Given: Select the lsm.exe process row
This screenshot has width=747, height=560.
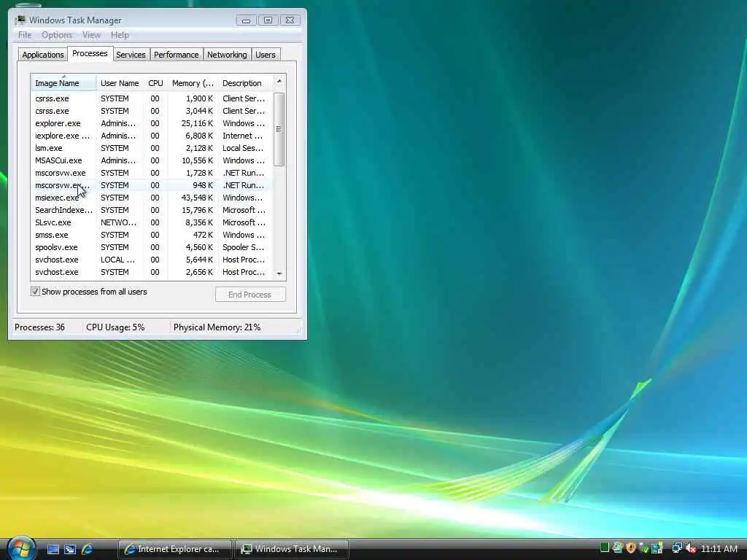Looking at the screenshot, I should click(x=152, y=148).
